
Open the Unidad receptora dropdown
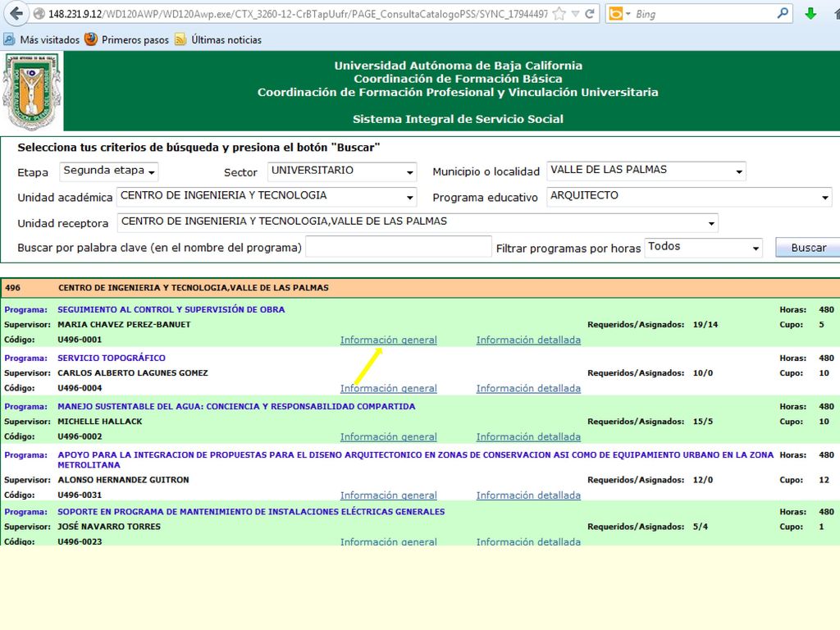(x=418, y=222)
